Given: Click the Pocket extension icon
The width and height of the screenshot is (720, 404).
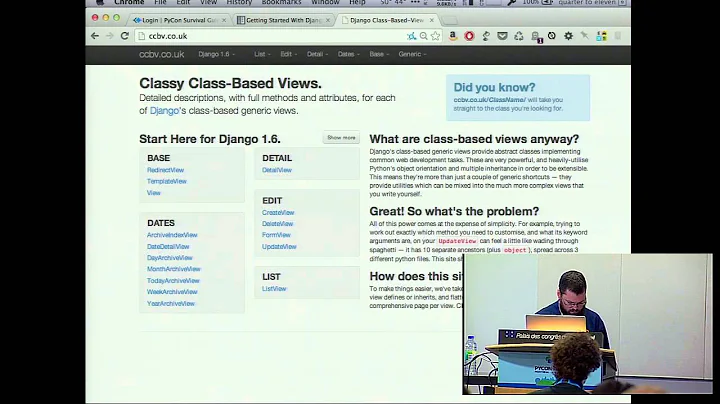Looking at the screenshot, I should coord(502,36).
